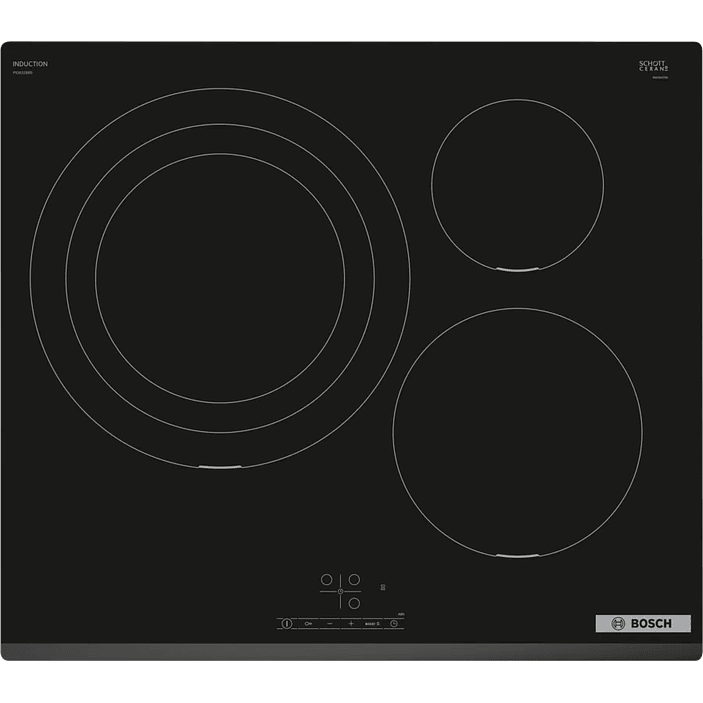Click the silver marker under large left zone
This screenshot has height=703, width=703.
click(x=219, y=466)
